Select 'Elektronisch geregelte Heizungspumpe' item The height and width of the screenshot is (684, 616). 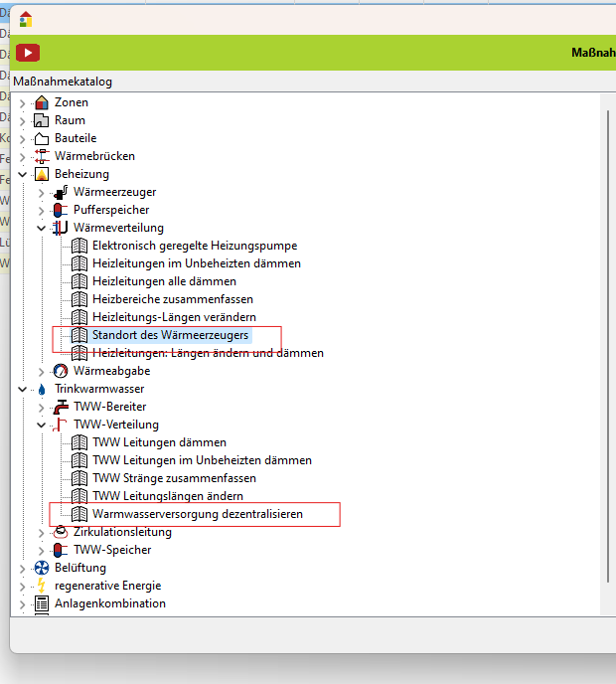[x=194, y=246]
